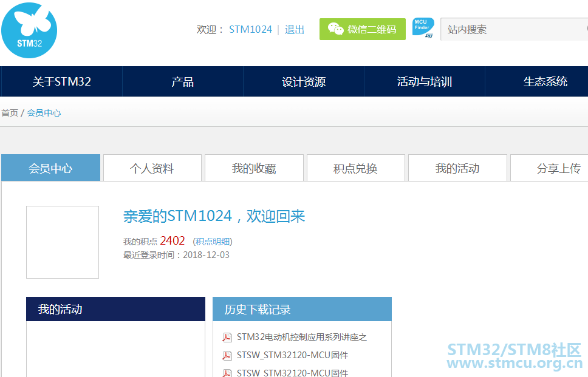Switch to 积点兑换 tab
This screenshot has width=588, height=377.
click(355, 168)
